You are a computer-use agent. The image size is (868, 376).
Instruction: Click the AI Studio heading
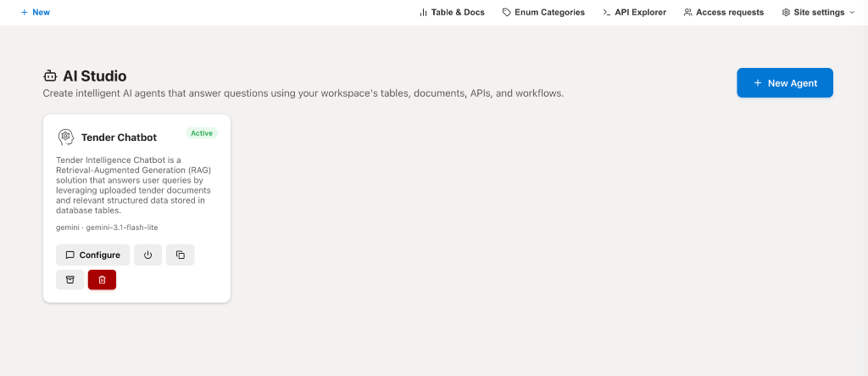pos(95,76)
